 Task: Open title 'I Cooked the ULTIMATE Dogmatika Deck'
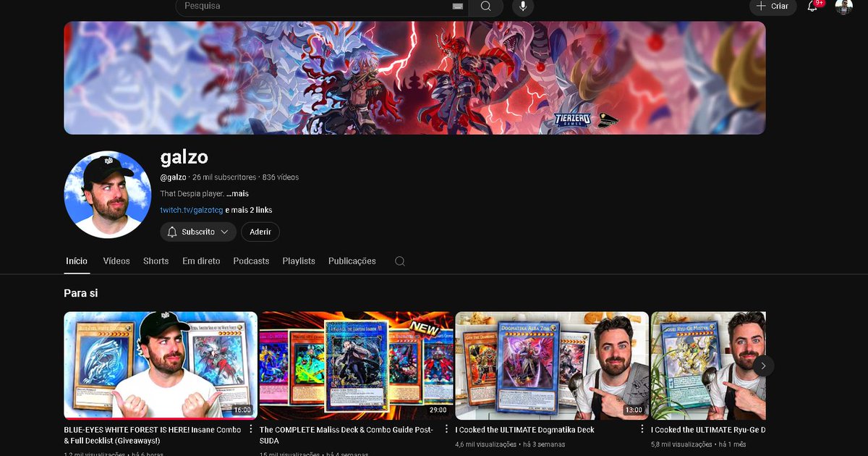[525, 430]
